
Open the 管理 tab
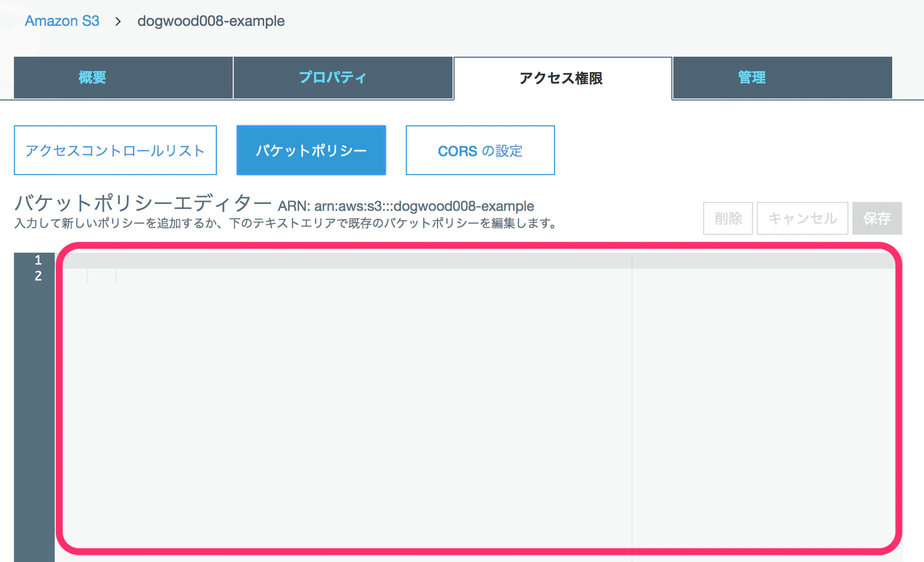(x=782, y=78)
